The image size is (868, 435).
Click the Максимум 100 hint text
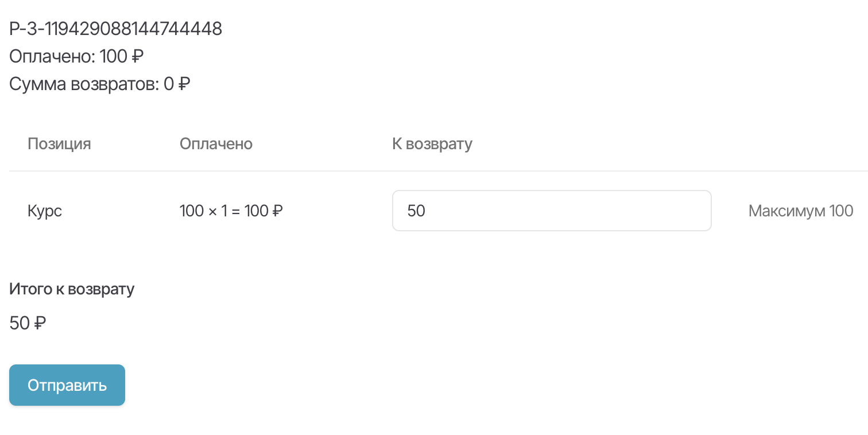(x=800, y=211)
